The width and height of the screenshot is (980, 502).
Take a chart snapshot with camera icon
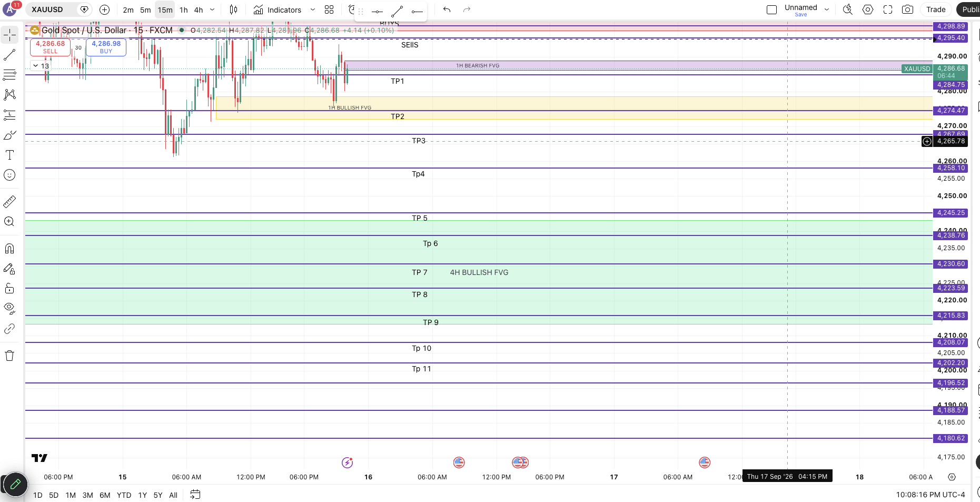907,9
